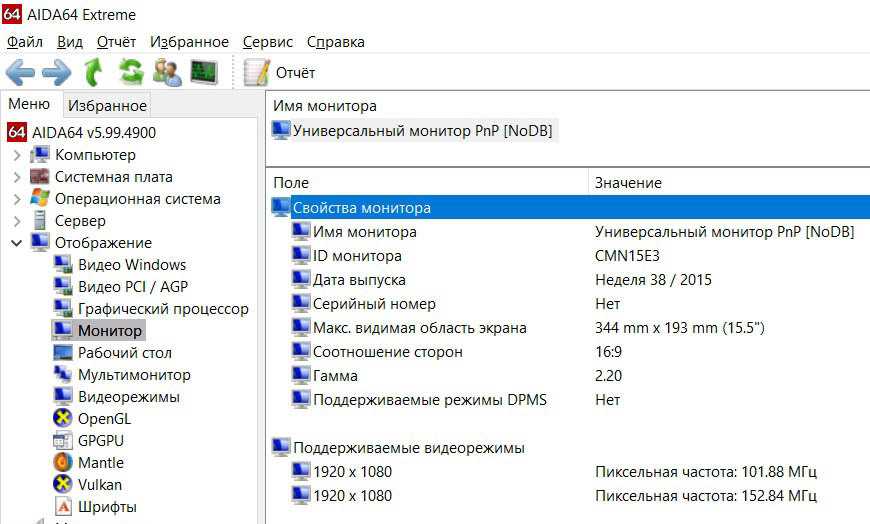Select the Сервер tower icon
870x524 pixels.
40,220
